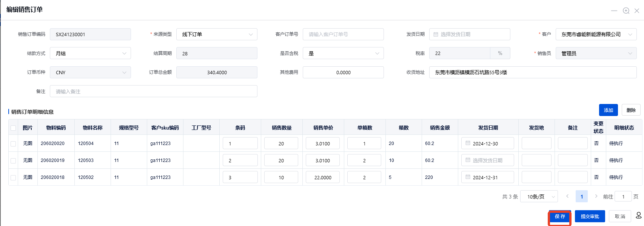Click the 销售数量 column header
The height and width of the screenshot is (226, 644).
(x=282, y=128)
